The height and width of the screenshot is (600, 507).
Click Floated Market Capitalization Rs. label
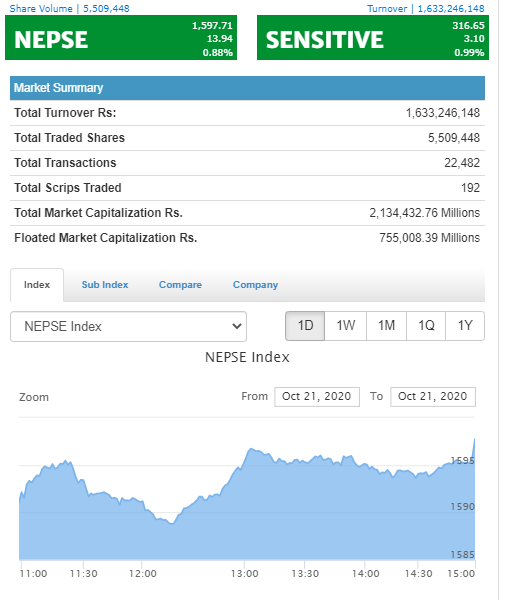[x=106, y=238]
